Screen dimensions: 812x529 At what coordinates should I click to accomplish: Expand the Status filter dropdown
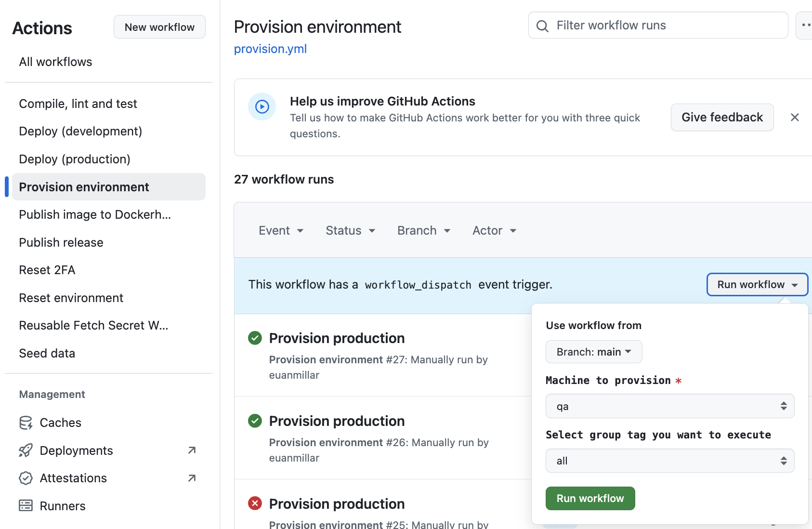(x=350, y=231)
